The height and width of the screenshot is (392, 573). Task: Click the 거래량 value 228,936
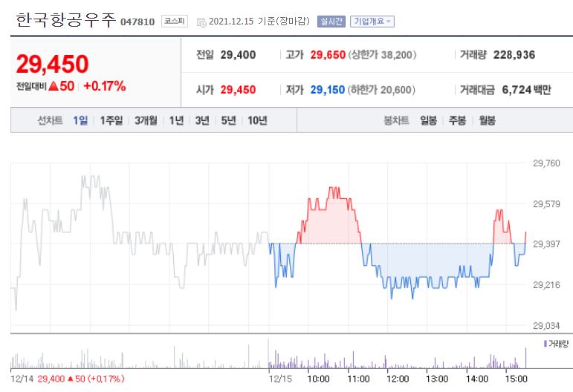tap(514, 55)
